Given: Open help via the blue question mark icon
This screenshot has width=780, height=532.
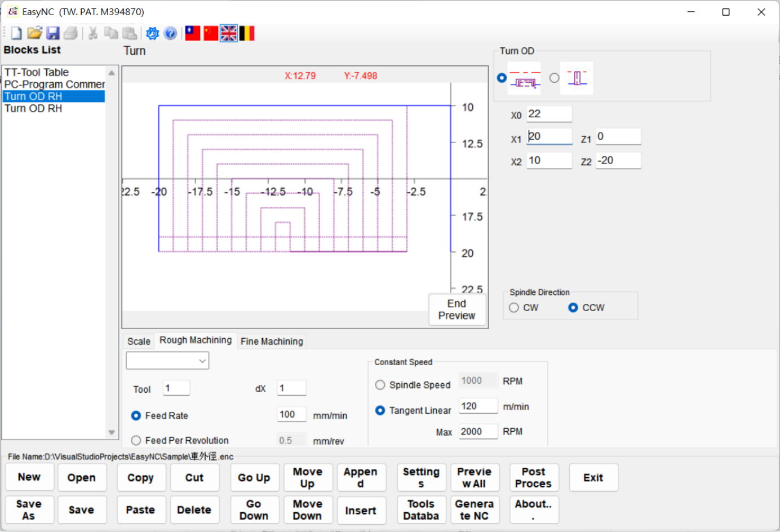Looking at the screenshot, I should 170,33.
